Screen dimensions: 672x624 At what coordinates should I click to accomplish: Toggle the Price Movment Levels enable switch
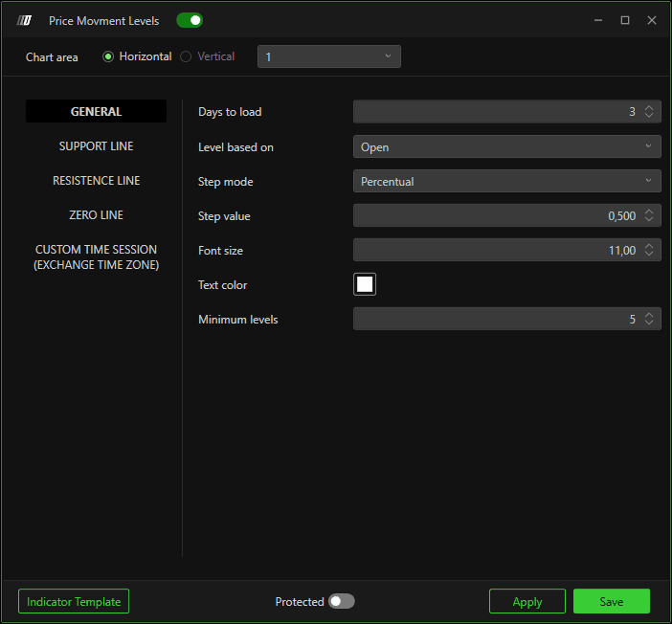[x=190, y=20]
